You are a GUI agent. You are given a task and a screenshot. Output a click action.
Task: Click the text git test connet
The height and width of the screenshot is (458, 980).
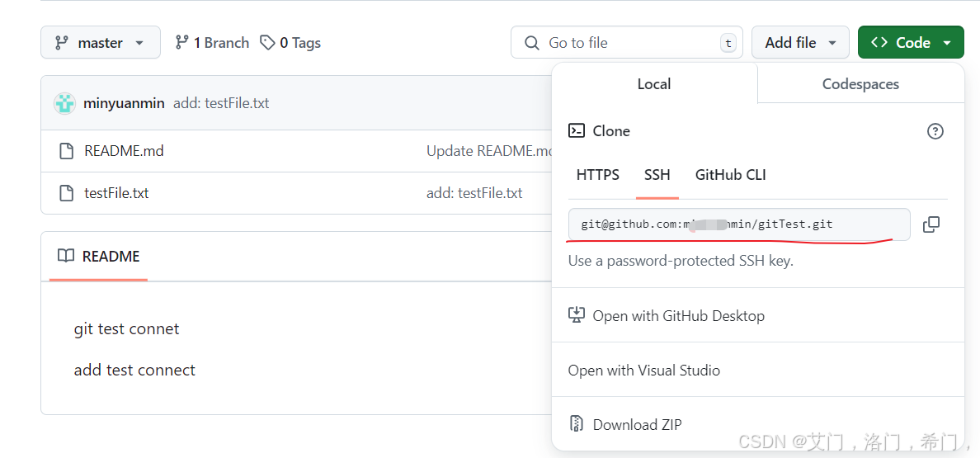(x=126, y=328)
